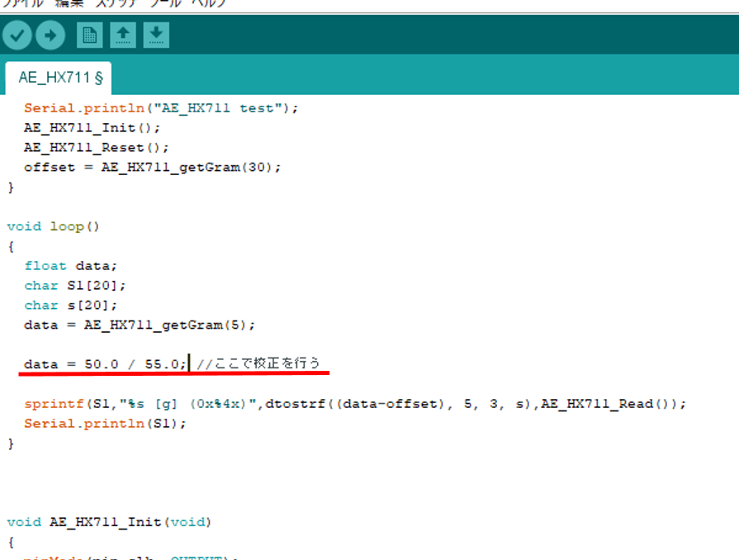This screenshot has width=739, height=560.
Task: Click the Upload arrow button
Action: [x=50, y=36]
